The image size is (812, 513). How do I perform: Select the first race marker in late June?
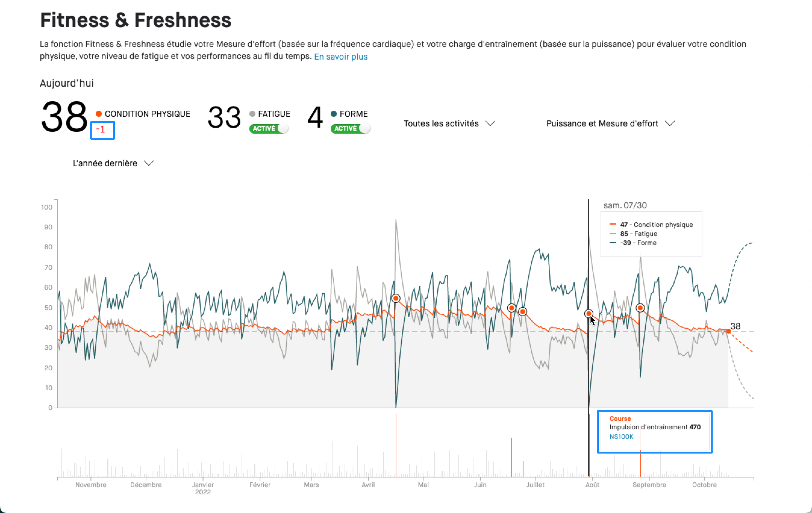511,308
